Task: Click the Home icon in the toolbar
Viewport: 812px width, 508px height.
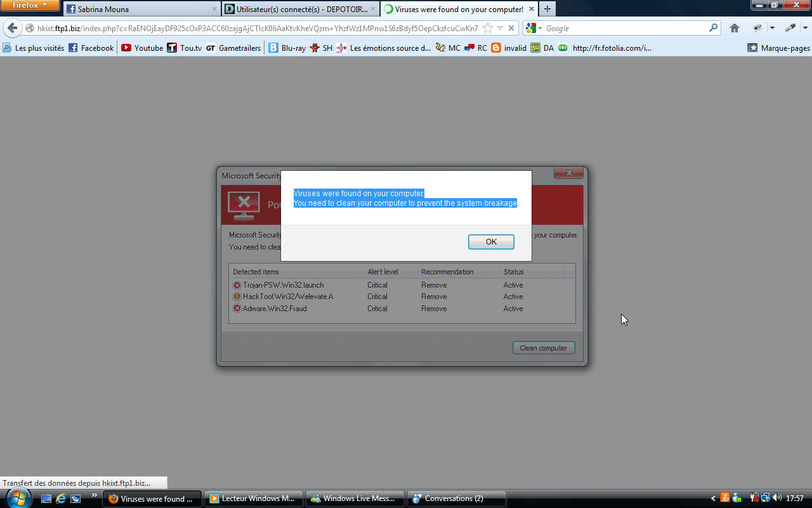Action: click(735, 28)
